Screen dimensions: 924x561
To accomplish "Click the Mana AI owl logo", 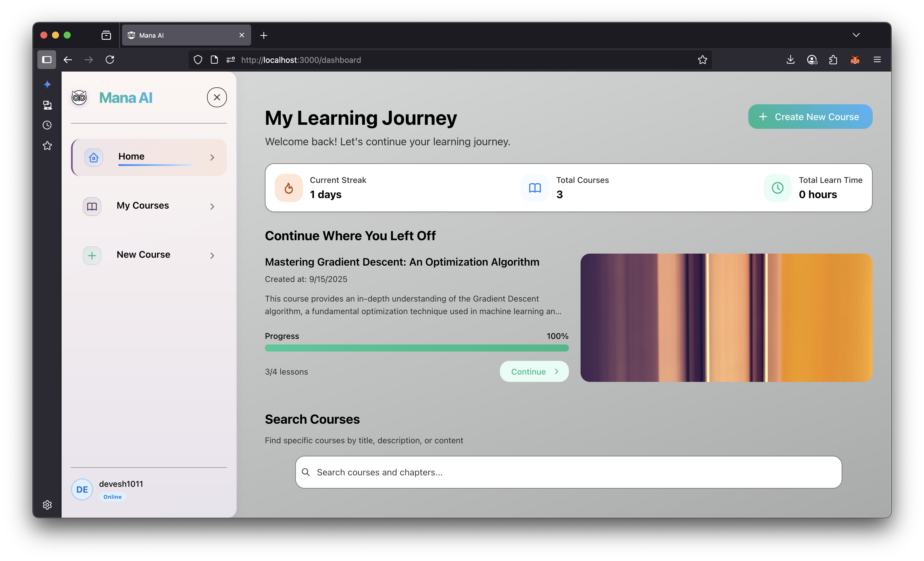I will coord(79,98).
